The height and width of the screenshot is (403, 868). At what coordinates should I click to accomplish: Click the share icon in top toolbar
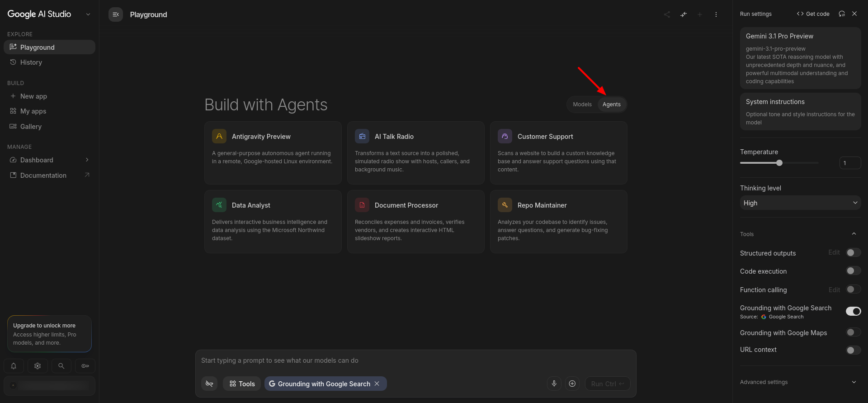tap(667, 14)
